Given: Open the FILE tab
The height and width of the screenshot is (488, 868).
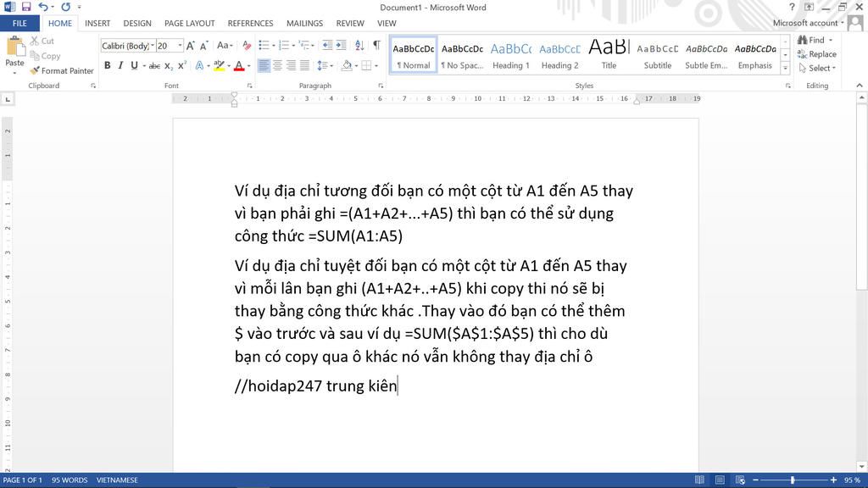Looking at the screenshot, I should [19, 23].
